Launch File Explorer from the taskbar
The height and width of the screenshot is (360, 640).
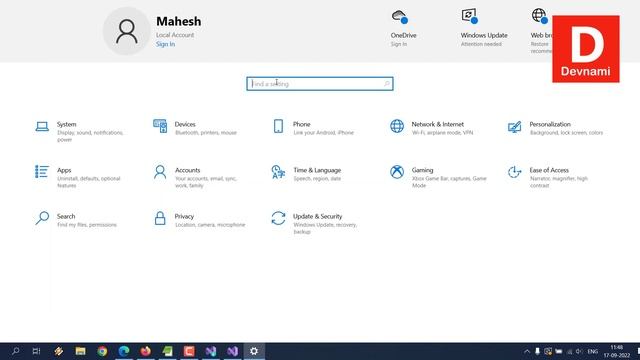(x=80, y=351)
